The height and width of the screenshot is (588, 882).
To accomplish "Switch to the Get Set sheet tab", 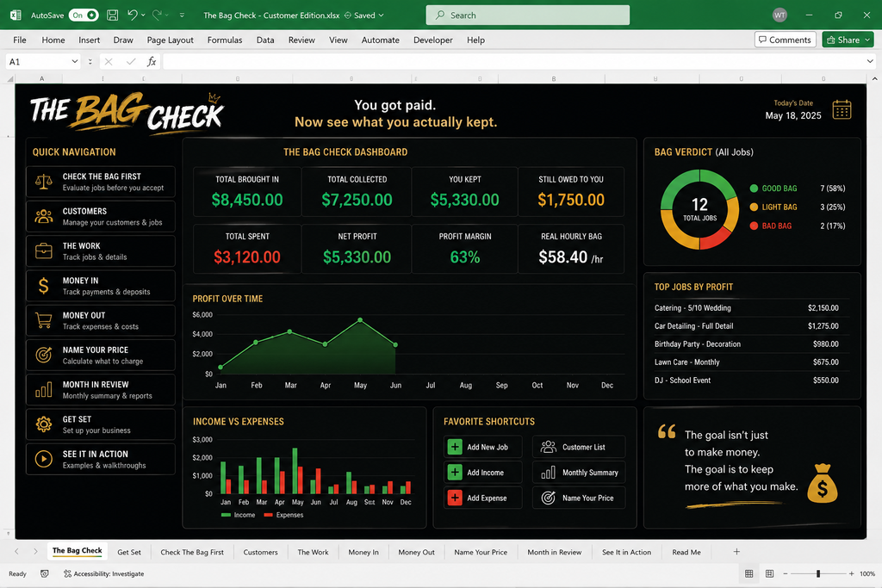I will [x=129, y=552].
